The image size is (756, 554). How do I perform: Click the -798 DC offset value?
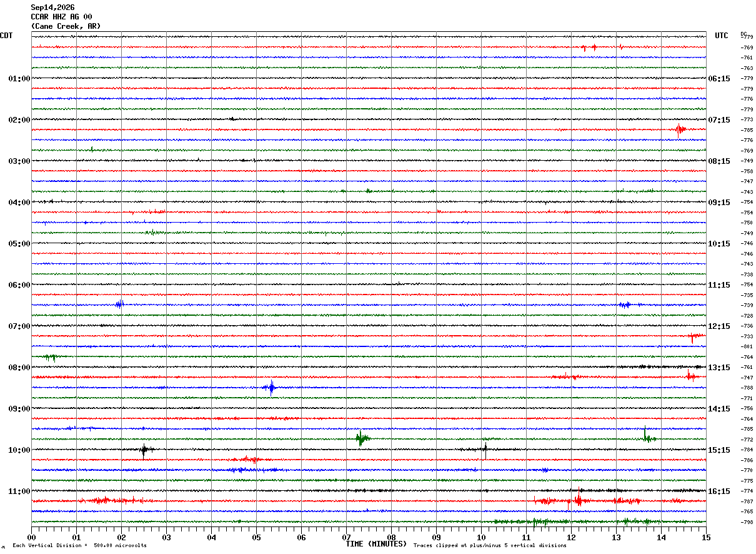point(747,522)
